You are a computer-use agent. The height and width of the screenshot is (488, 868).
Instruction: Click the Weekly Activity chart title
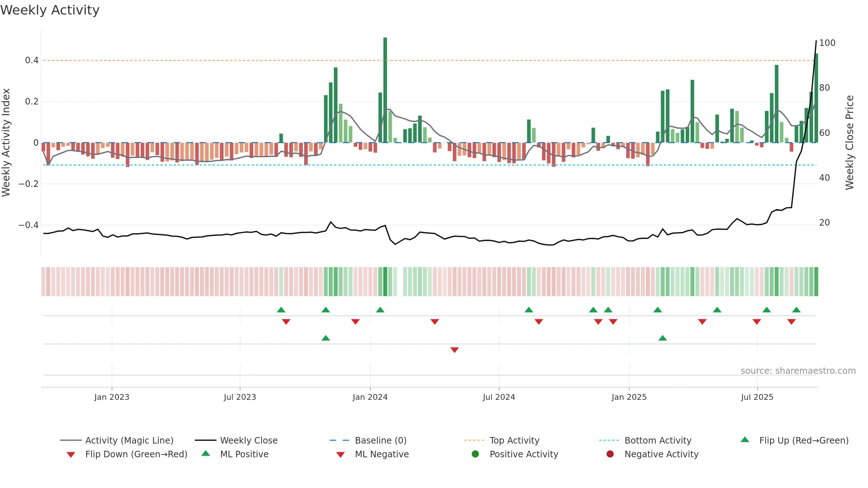coord(50,10)
